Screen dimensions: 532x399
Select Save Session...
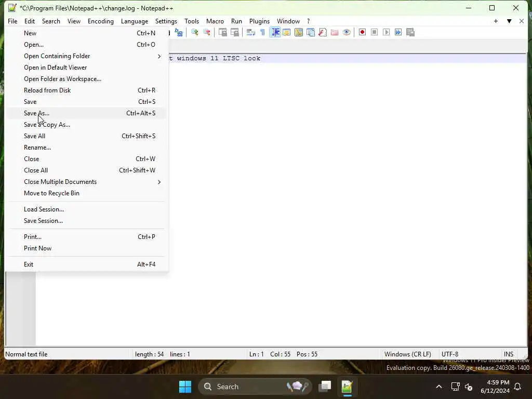click(x=86, y=221)
